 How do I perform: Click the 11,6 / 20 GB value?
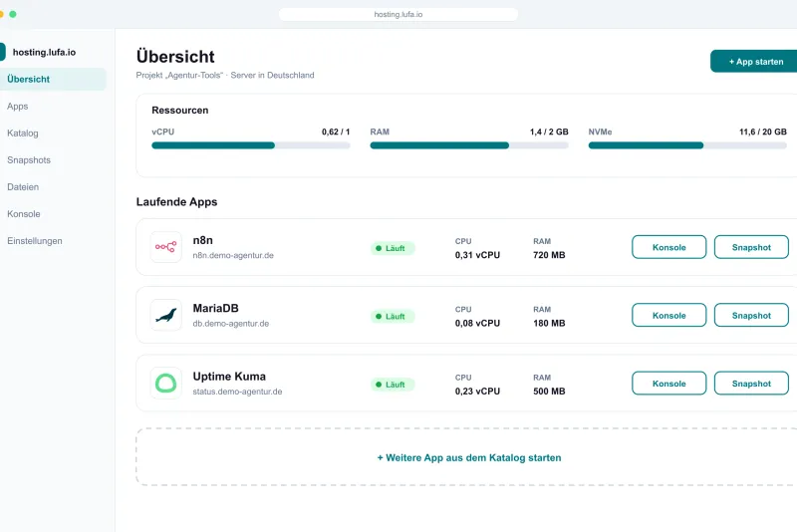pos(763,133)
